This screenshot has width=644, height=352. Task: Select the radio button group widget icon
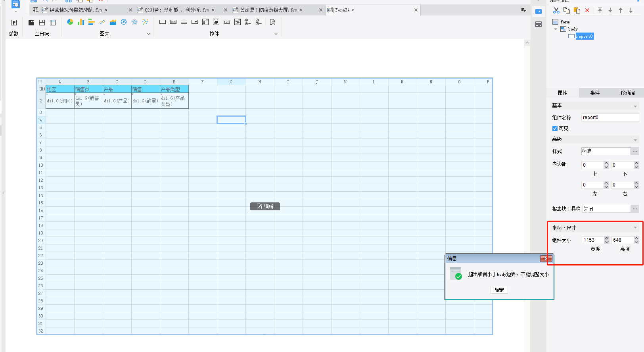[248, 22]
